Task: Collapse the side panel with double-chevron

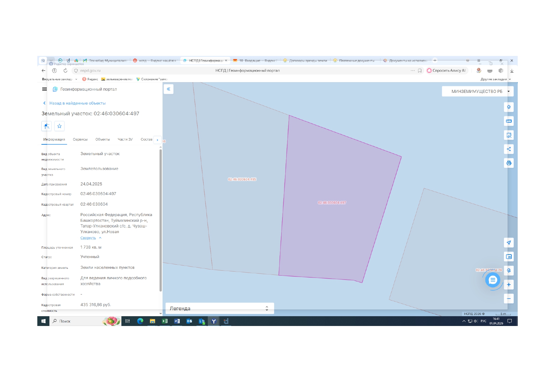Action: pos(169,89)
